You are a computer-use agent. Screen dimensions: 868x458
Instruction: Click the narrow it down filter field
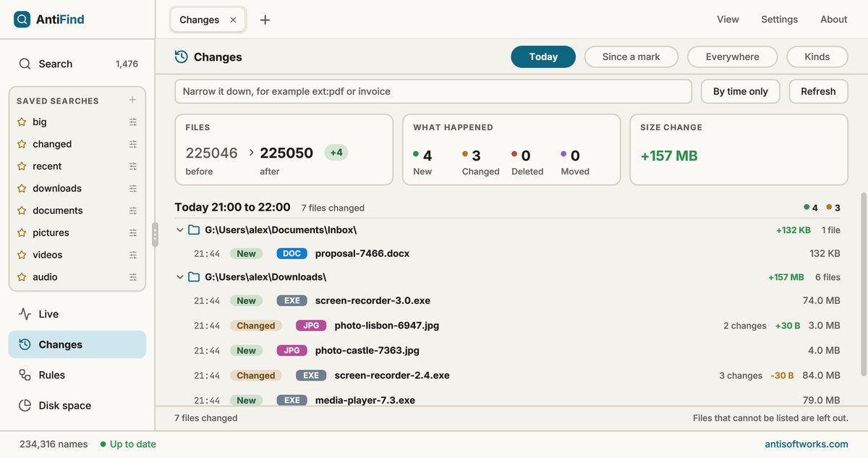[x=433, y=91]
